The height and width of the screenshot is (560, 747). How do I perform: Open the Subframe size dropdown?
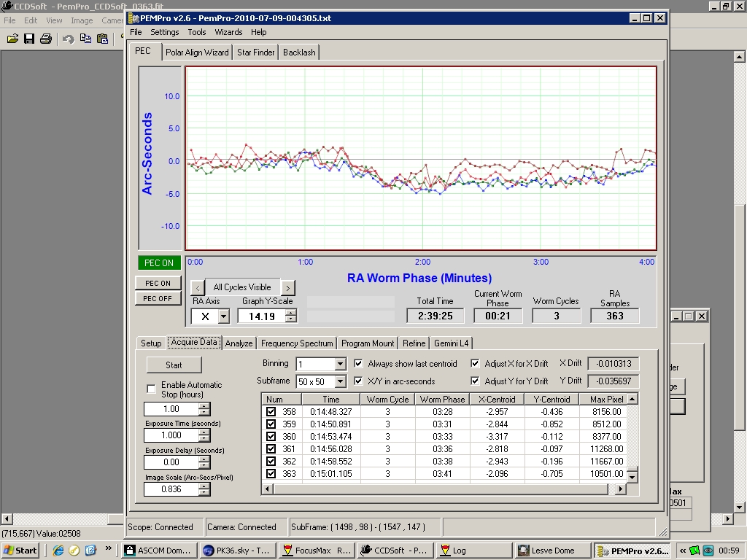pyautogui.click(x=340, y=381)
